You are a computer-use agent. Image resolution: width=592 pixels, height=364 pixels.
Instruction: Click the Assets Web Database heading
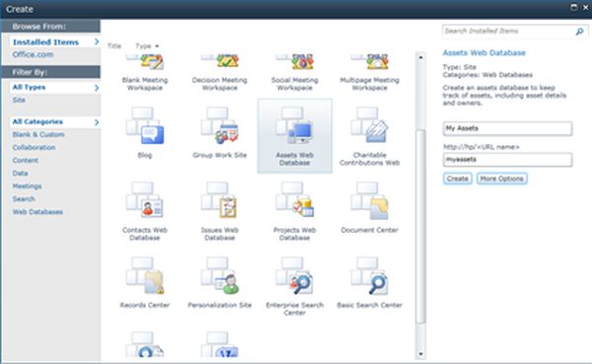point(484,53)
